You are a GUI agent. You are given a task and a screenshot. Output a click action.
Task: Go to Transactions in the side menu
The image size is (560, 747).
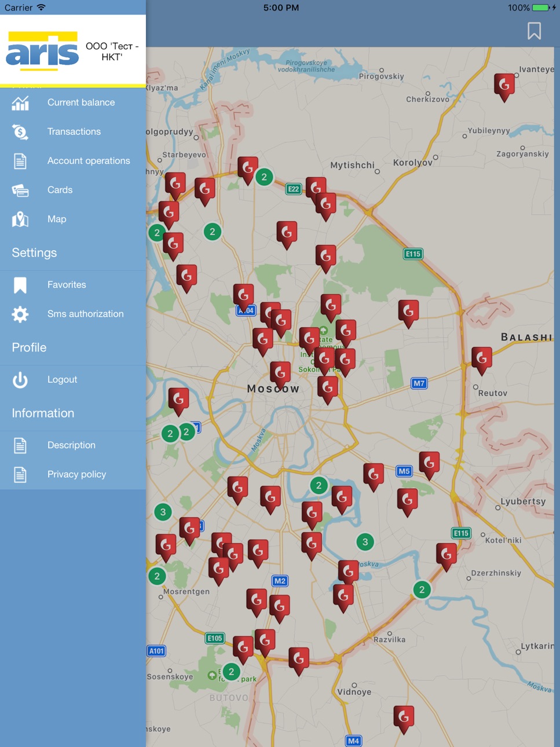(73, 131)
